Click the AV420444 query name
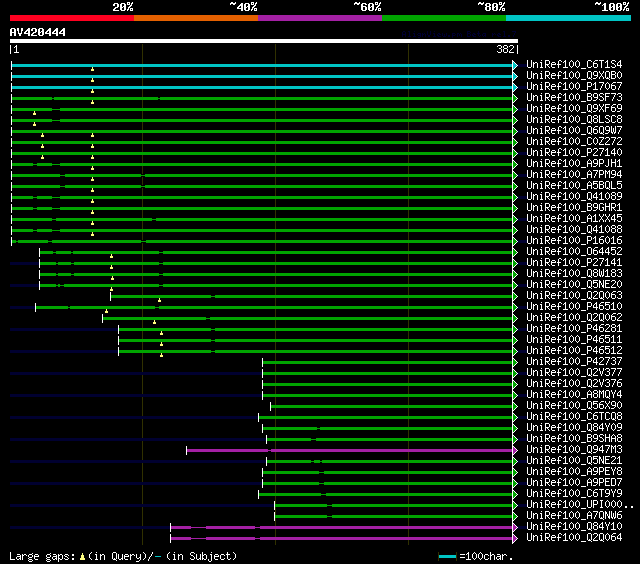The image size is (640, 564). pyautogui.click(x=38, y=32)
